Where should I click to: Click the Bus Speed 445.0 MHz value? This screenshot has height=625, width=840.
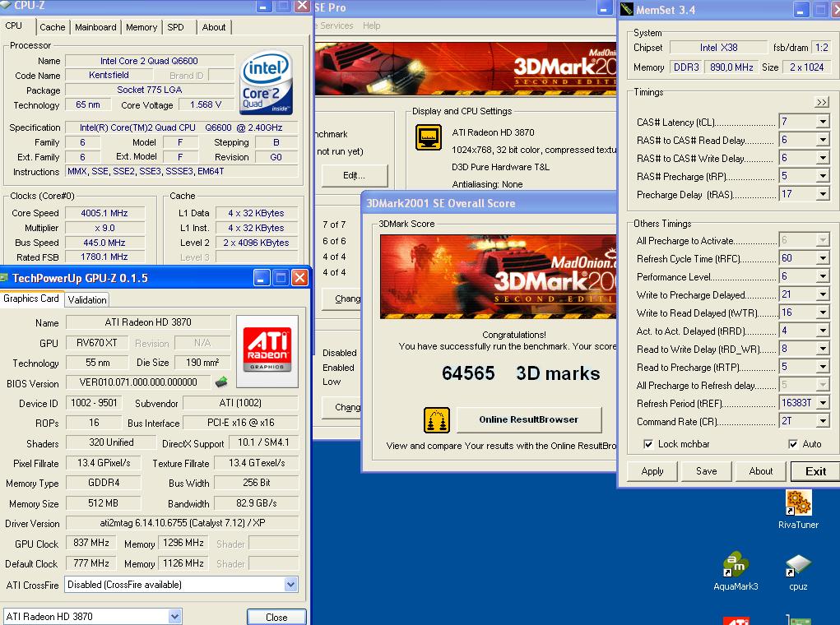pos(104,243)
